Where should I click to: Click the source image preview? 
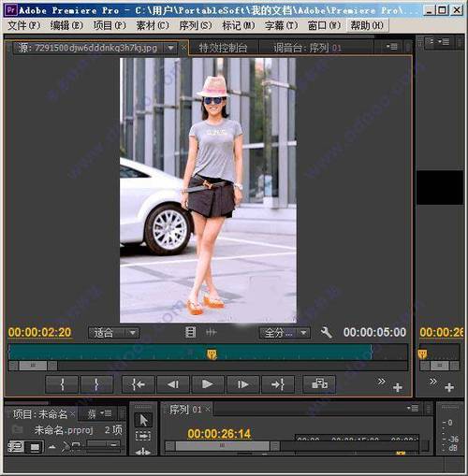click(x=208, y=190)
